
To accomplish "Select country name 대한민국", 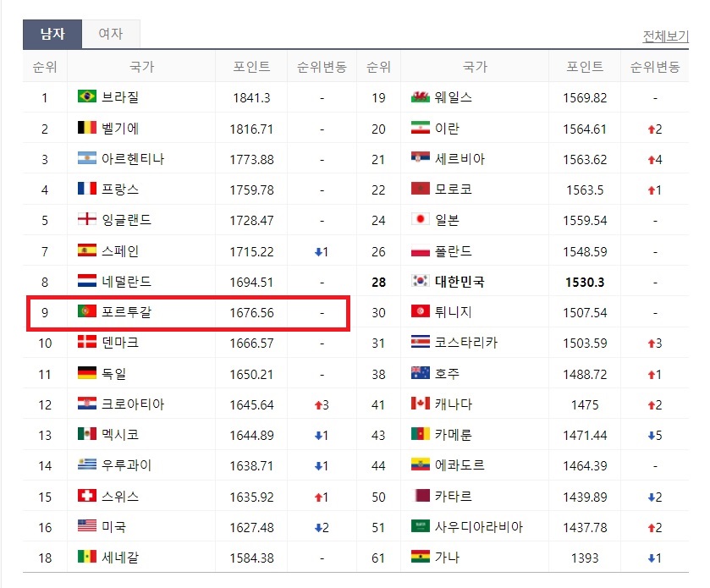I will [x=460, y=282].
